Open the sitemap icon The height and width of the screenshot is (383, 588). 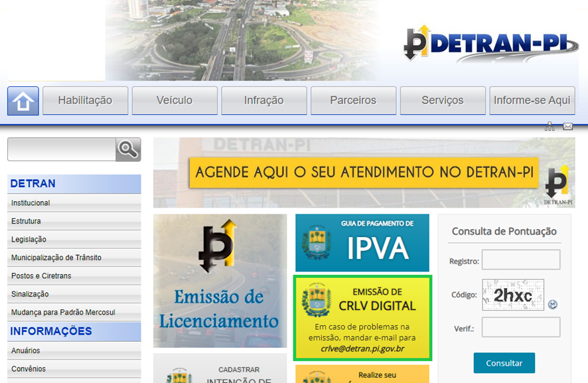click(x=550, y=126)
